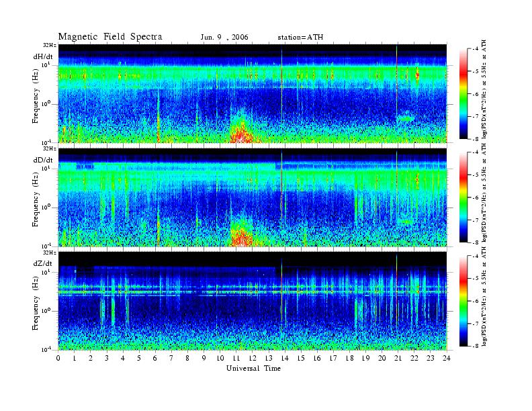Click the vertical spike near 14 UT in dZ/dt
The width and height of the screenshot is (532, 411).
pyautogui.click(x=281, y=295)
